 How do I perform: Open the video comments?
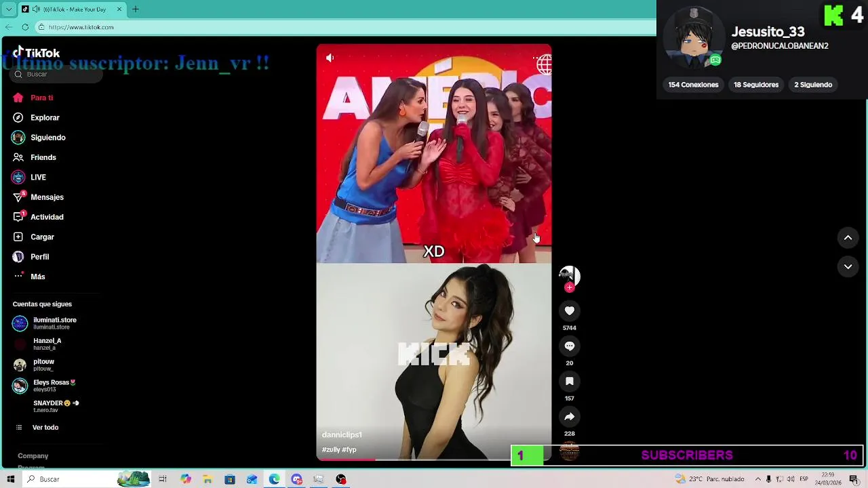[570, 346]
